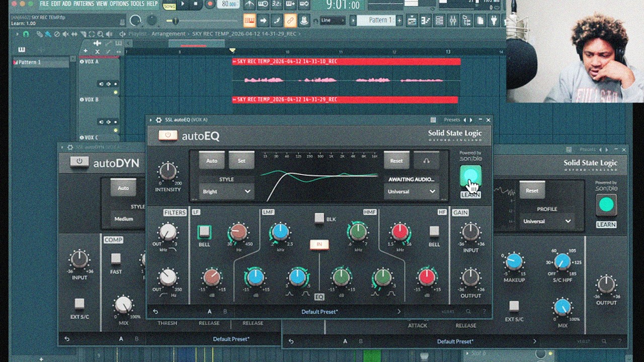The image size is (644, 362).
Task: Click the INTENSITY knob in autoEQ
Action: 168,171
